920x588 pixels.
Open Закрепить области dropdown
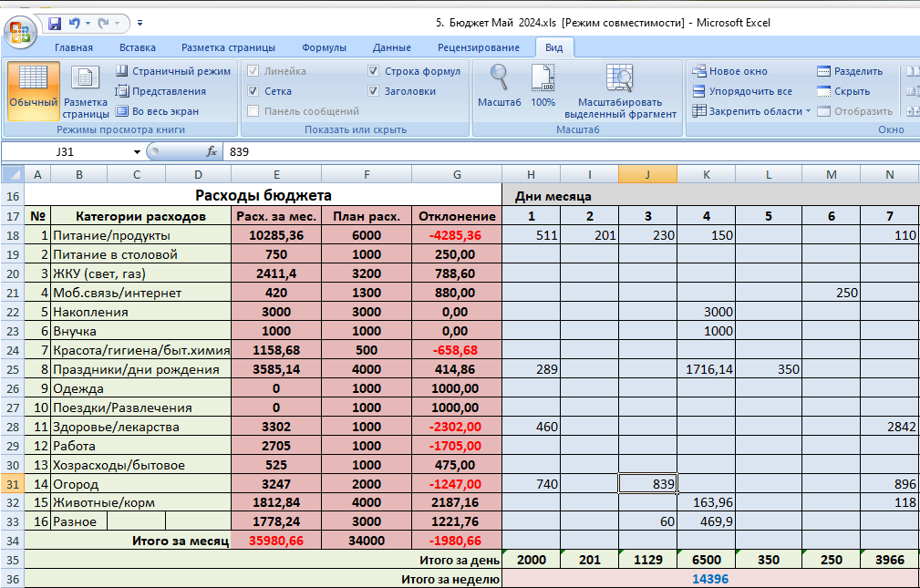click(x=751, y=111)
